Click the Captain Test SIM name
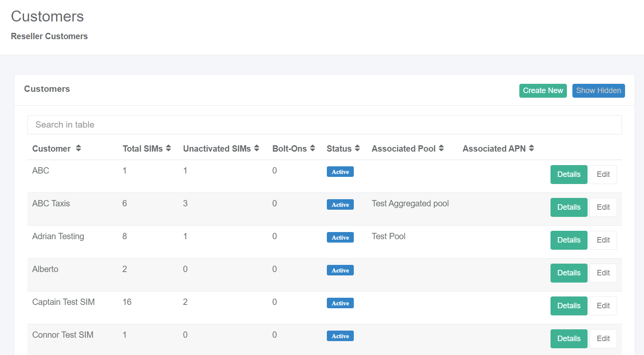 click(x=64, y=302)
